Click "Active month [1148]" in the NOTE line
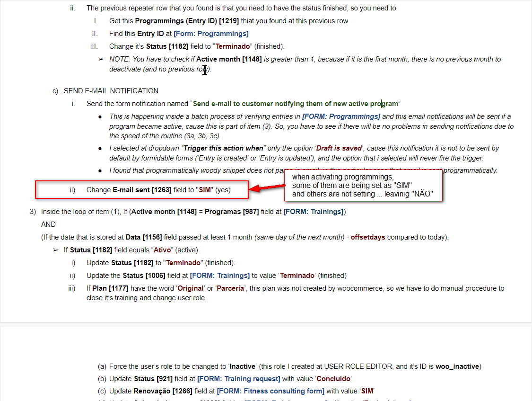The width and height of the screenshot is (532, 401). [229, 60]
